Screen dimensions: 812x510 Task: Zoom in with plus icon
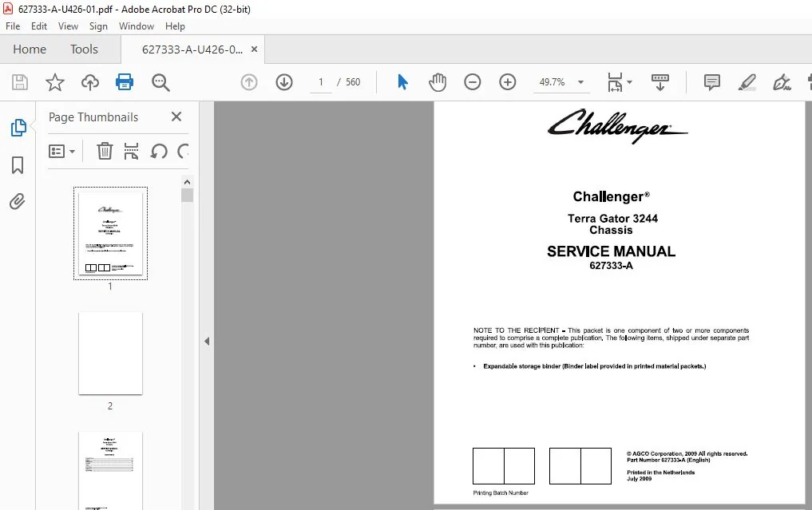click(x=508, y=81)
